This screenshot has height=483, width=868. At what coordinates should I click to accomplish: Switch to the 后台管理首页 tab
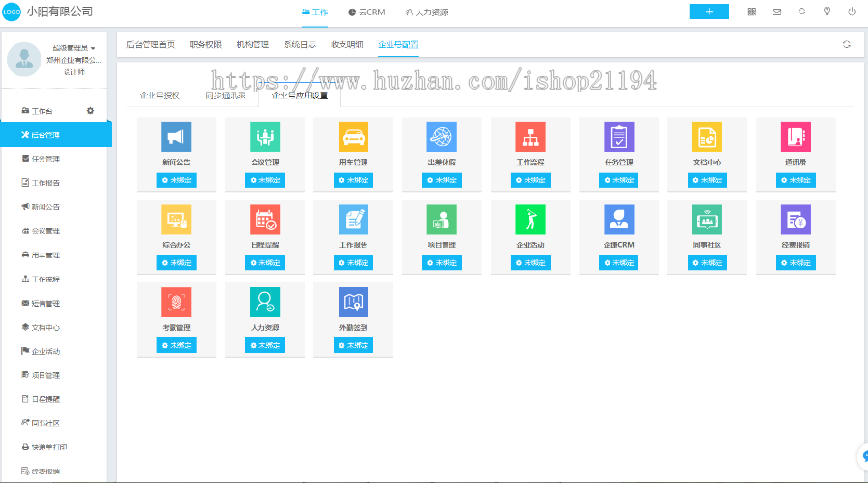150,44
